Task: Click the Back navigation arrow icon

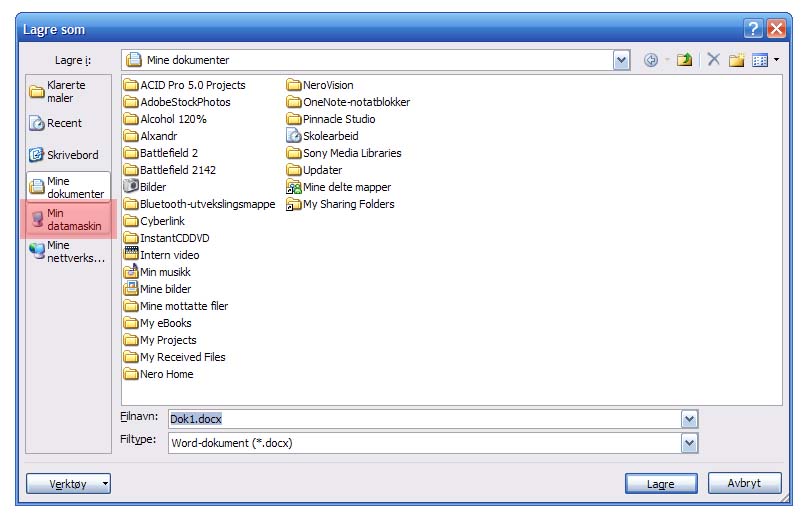Action: pos(651,60)
